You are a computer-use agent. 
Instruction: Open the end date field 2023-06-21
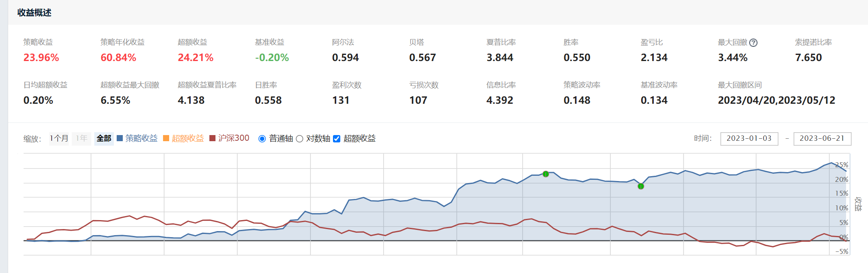822,138
